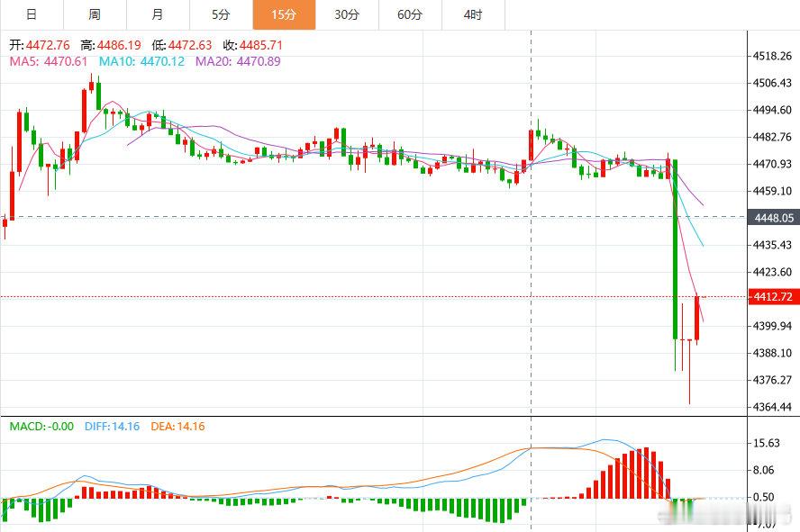800x532 pixels.
Task: Click the 4388.10 price axis label
Action: (772, 353)
